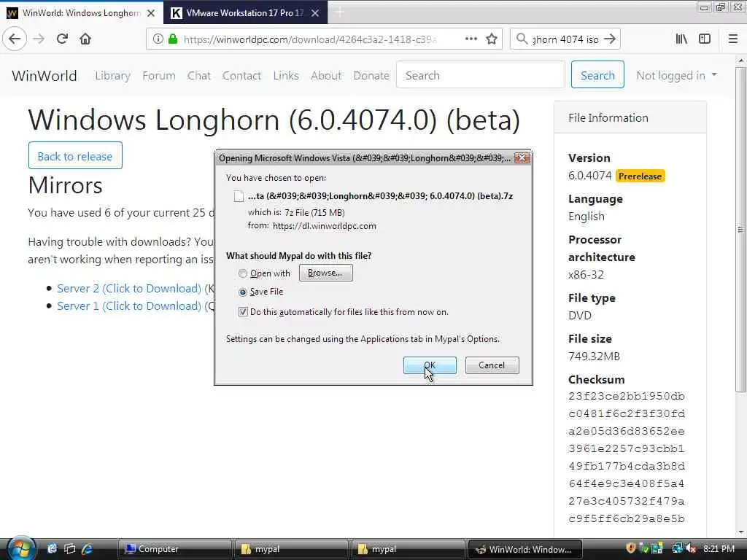Open the Contact nav item

tap(241, 75)
